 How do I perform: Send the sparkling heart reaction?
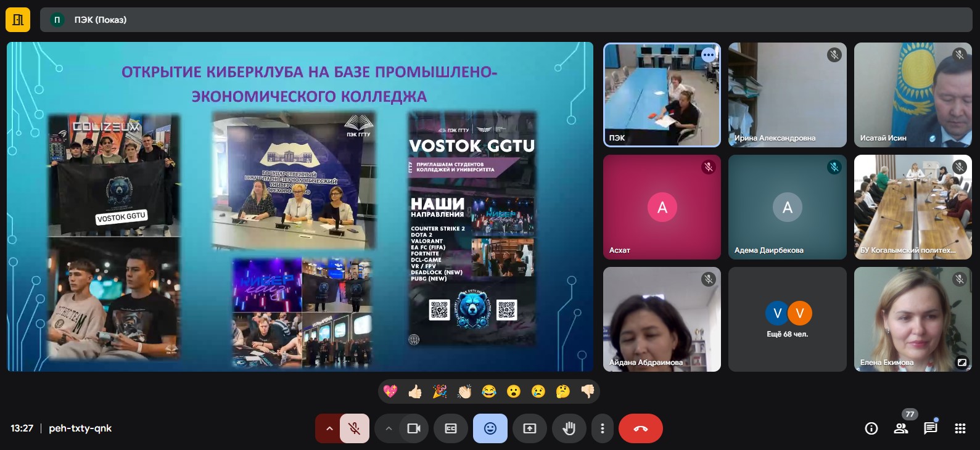[x=390, y=391]
